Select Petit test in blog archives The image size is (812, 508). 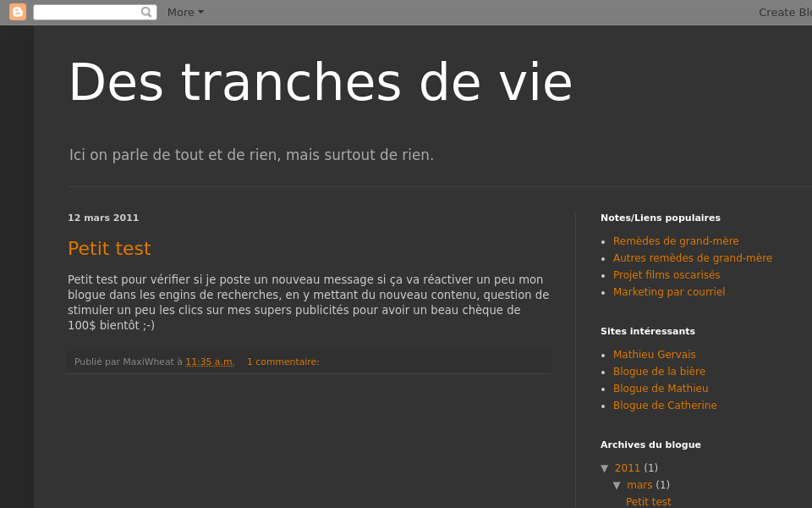648,502
